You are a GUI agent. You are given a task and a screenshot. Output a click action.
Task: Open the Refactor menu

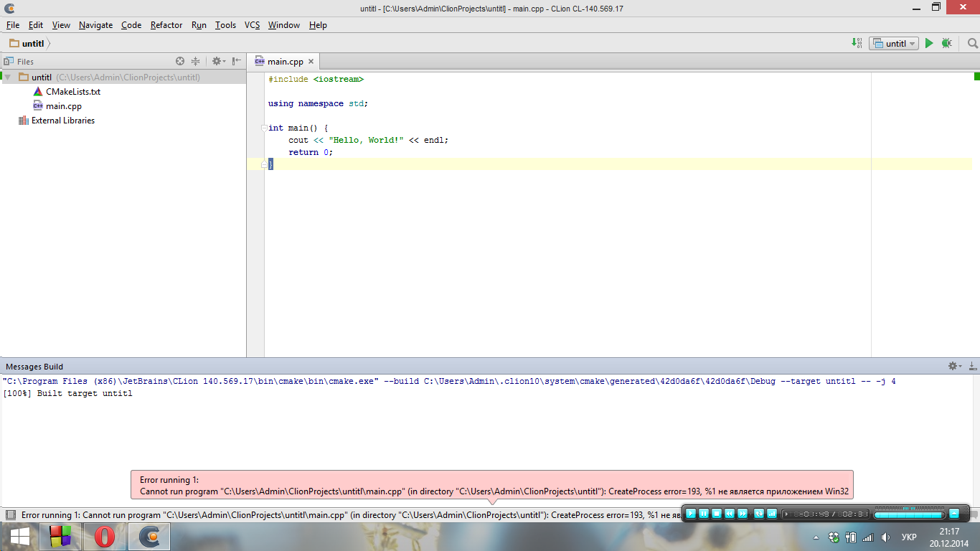[x=166, y=25]
